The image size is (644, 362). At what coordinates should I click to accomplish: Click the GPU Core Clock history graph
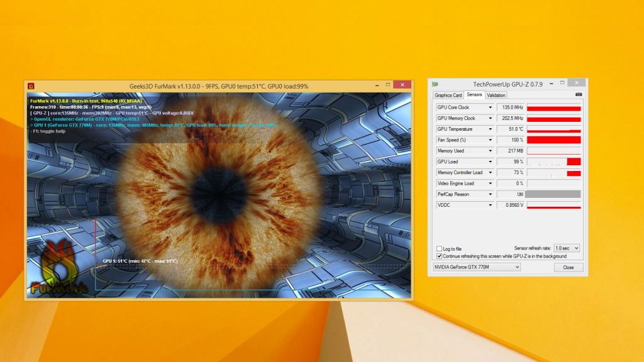[x=553, y=107]
